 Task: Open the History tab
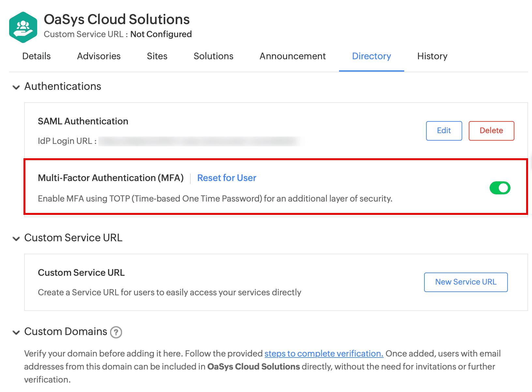pyautogui.click(x=432, y=56)
